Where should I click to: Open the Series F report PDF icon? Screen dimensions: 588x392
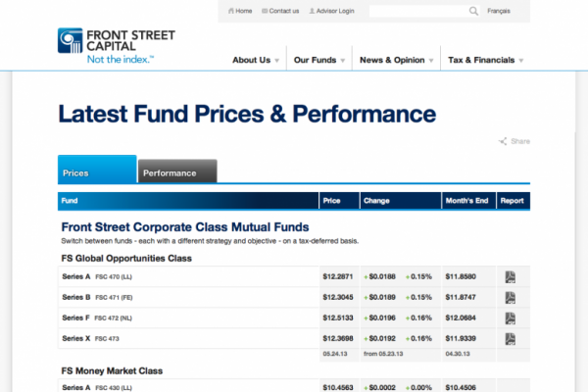(510, 318)
